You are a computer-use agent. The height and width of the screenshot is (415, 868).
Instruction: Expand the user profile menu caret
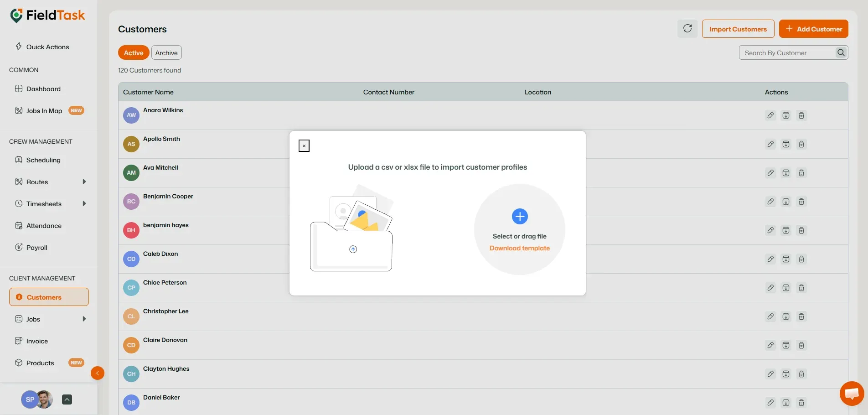pos(67,399)
